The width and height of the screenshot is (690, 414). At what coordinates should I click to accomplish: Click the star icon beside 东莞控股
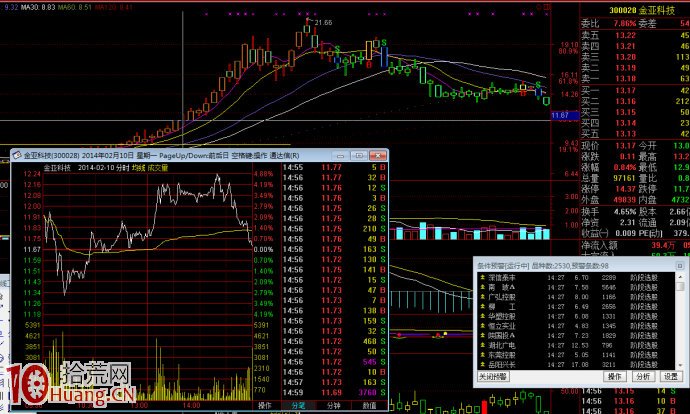[x=483, y=355]
